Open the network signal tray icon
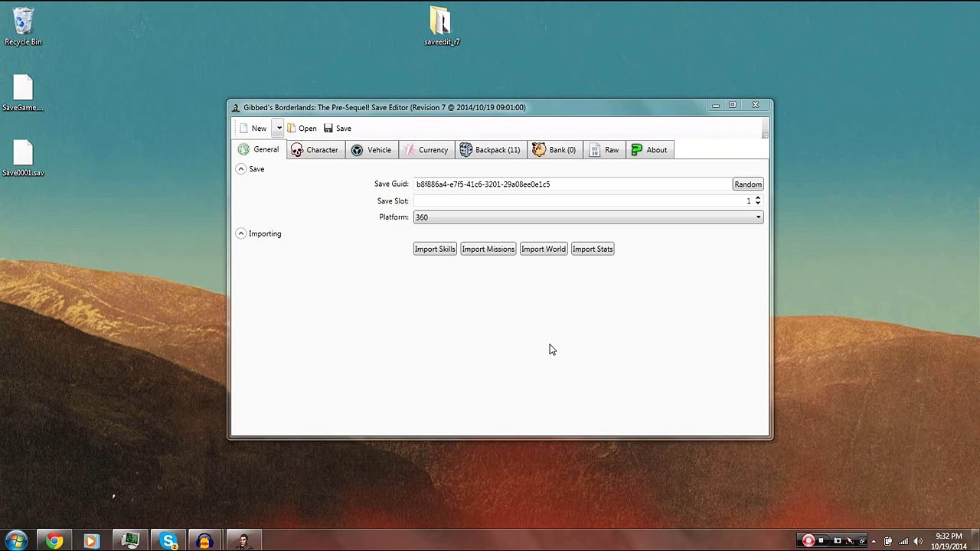 [903, 541]
